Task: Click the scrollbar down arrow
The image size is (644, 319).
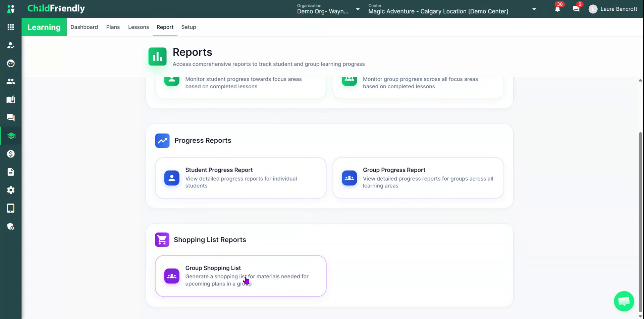Action: 640,316
